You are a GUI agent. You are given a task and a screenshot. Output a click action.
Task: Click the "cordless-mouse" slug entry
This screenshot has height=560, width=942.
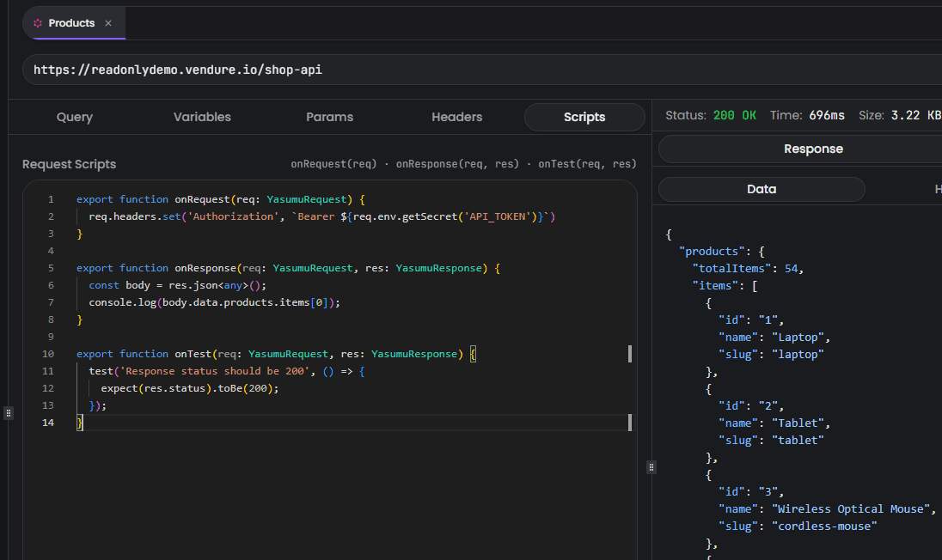(798, 527)
